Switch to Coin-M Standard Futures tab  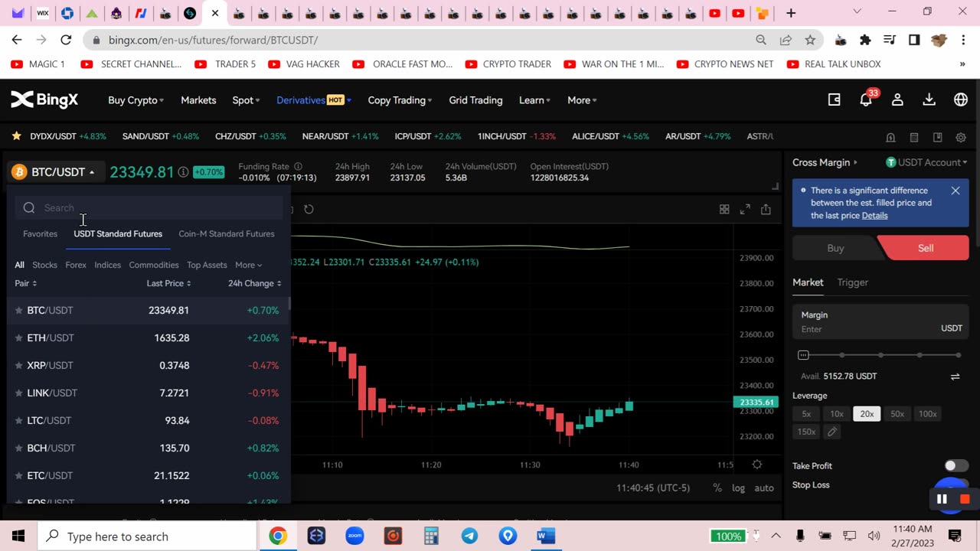[x=226, y=233]
